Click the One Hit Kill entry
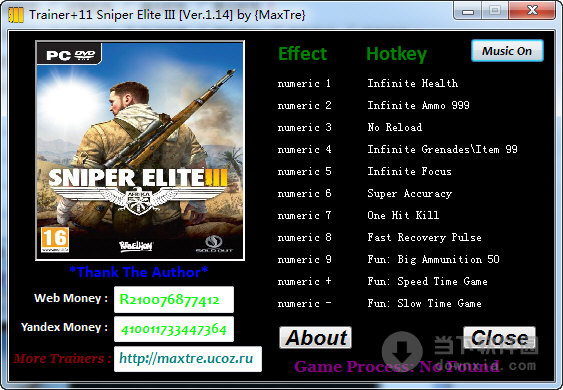This screenshot has height=390, width=563. (403, 215)
